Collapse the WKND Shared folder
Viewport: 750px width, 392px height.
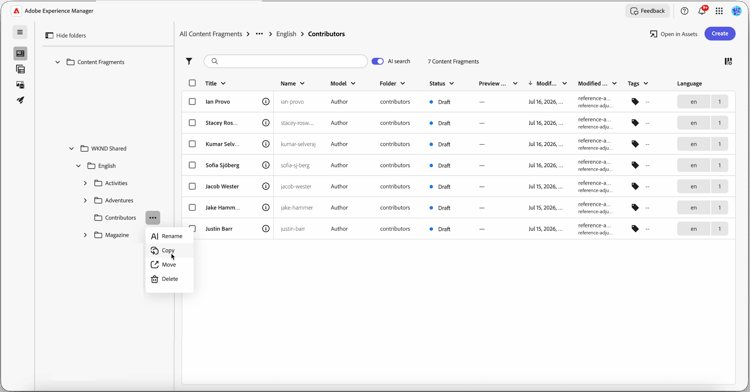[71, 149]
